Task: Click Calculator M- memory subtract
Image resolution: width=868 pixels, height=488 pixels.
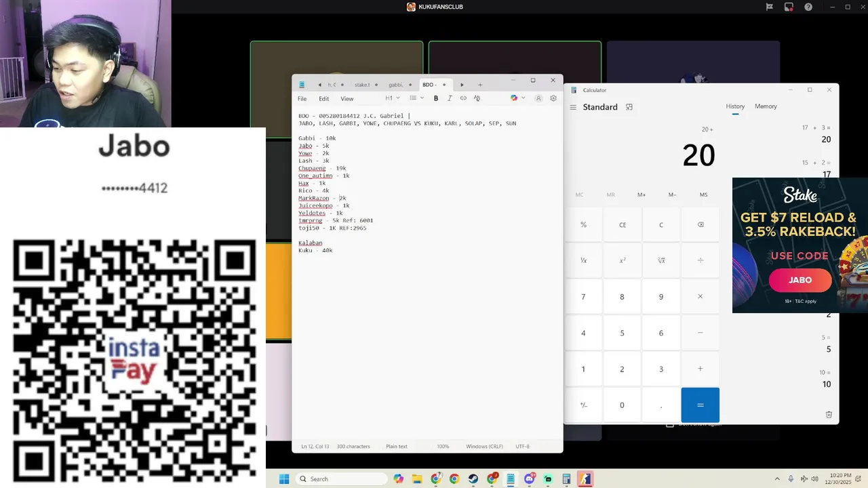Action: pyautogui.click(x=673, y=195)
